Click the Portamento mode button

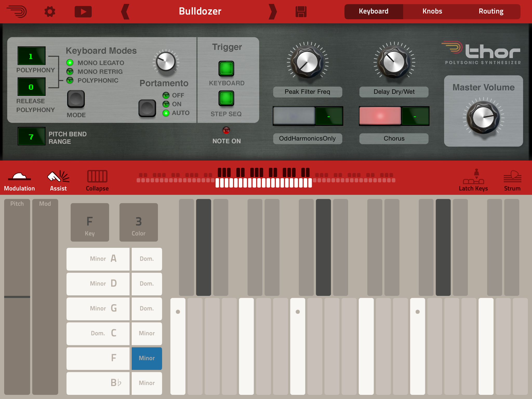[147, 108]
